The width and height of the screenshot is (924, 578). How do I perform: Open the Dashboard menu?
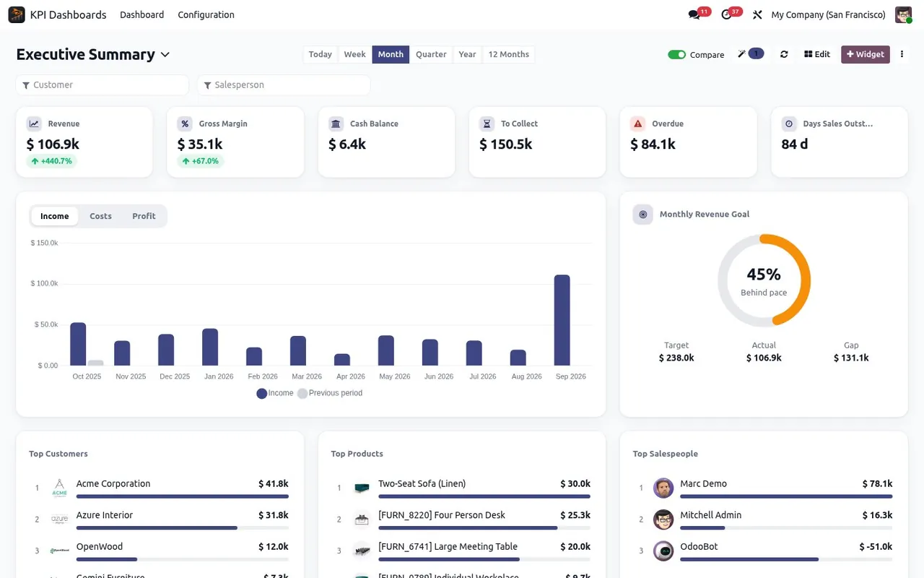point(141,14)
